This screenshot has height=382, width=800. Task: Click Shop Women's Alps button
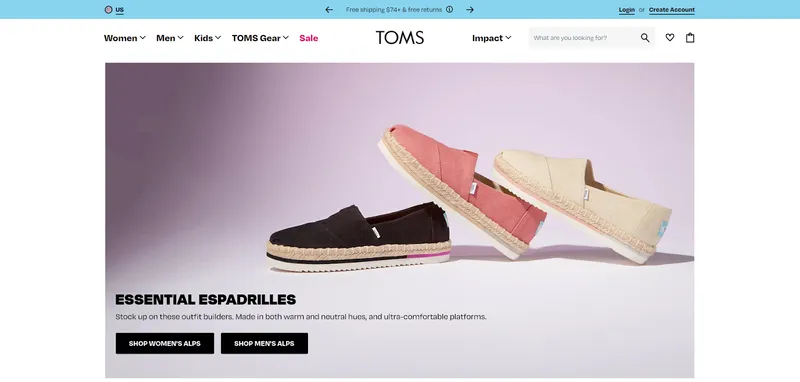(x=165, y=343)
